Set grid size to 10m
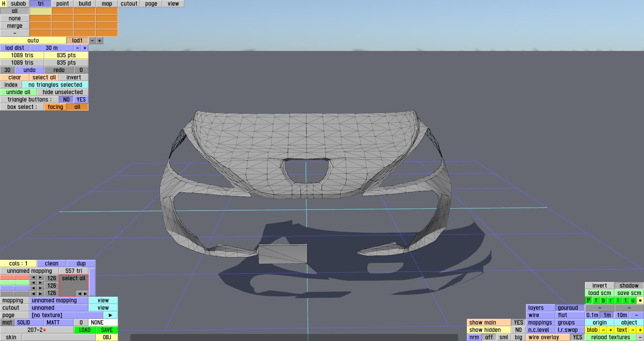Viewport: 644px width, 341px height. [x=622, y=315]
